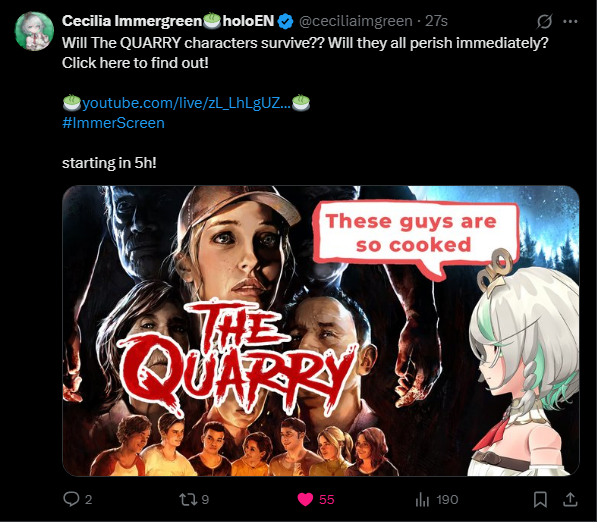Click the 55 likes count

click(x=327, y=500)
